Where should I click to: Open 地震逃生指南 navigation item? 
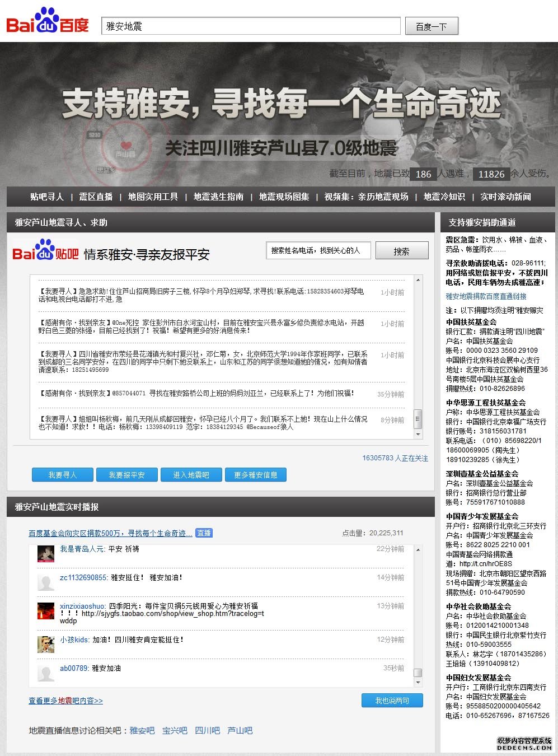218,197
